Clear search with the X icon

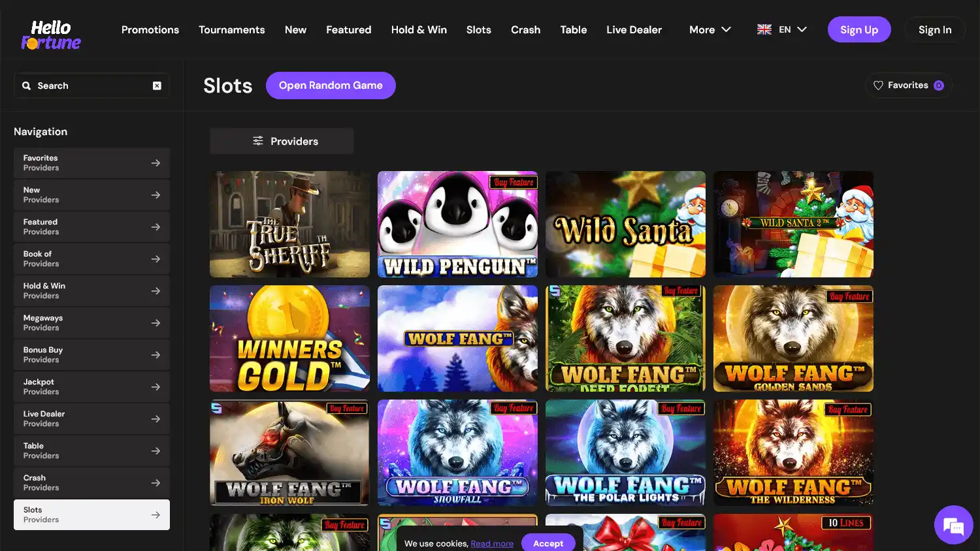157,86
